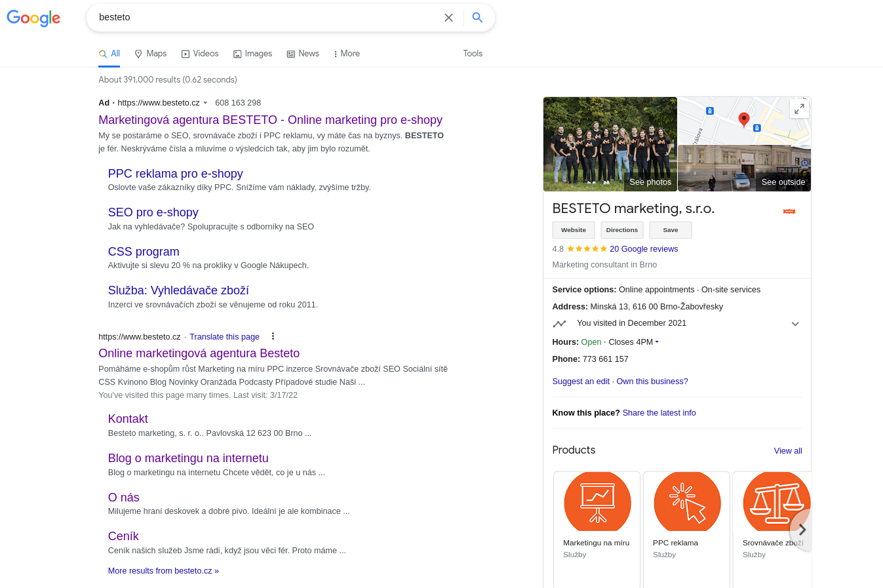Screen dimensions: 883x588
Task: Expand the 'You visited in December 2021' row
Action: click(x=795, y=324)
